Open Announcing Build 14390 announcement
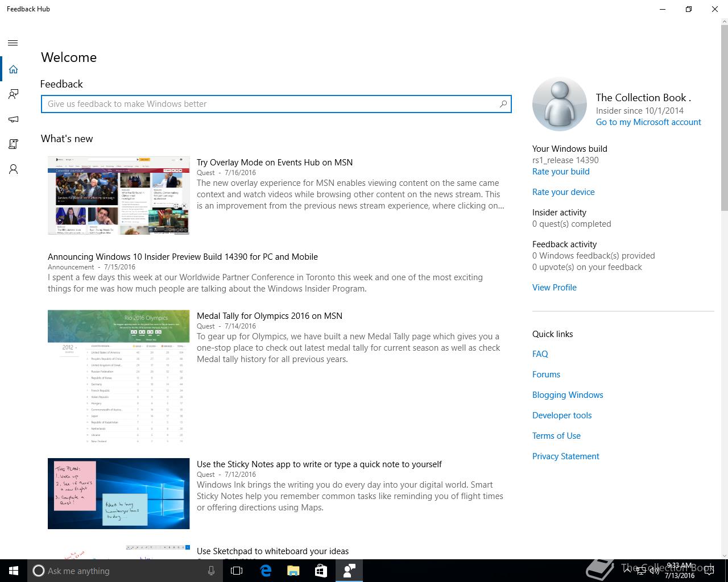Image resolution: width=728 pixels, height=582 pixels. click(x=183, y=257)
